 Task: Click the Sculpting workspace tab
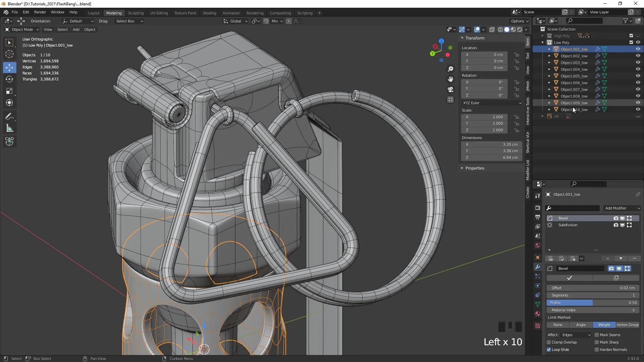[136, 12]
